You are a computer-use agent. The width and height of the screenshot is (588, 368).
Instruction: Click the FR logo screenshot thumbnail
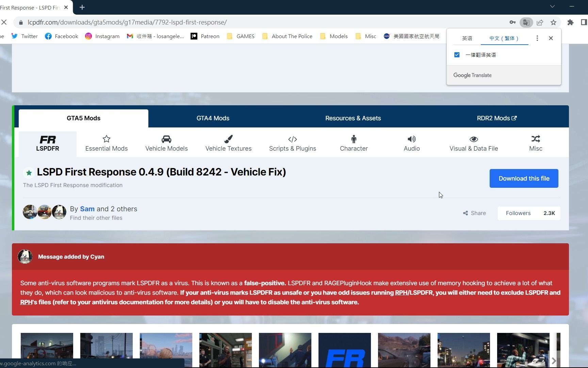tap(344, 350)
